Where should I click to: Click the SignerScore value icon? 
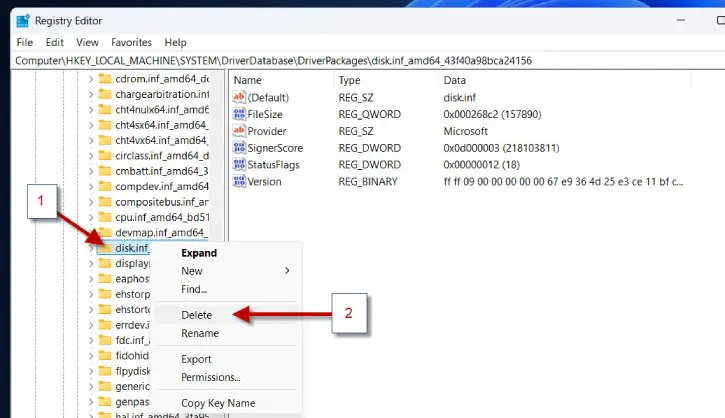tap(239, 148)
